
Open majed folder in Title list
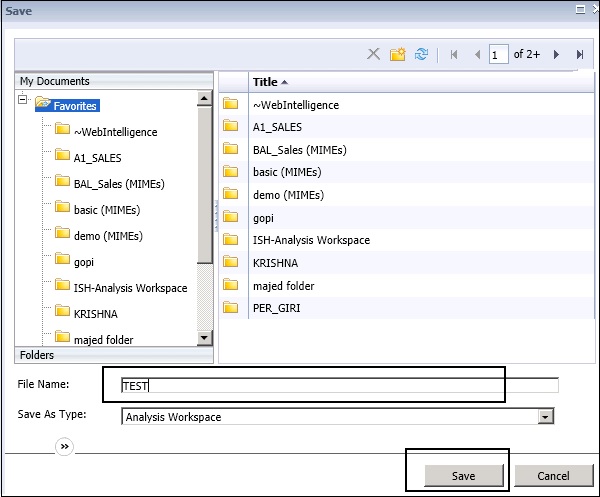[x=284, y=286]
